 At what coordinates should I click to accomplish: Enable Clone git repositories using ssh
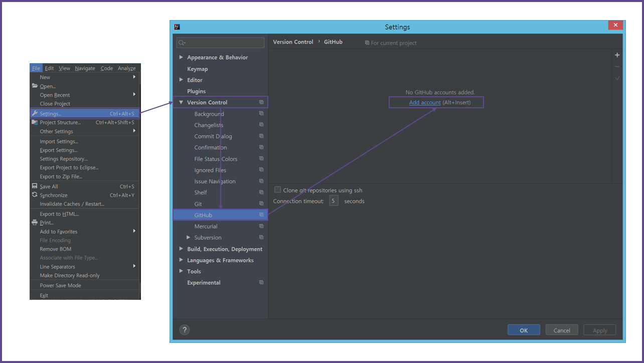click(277, 190)
